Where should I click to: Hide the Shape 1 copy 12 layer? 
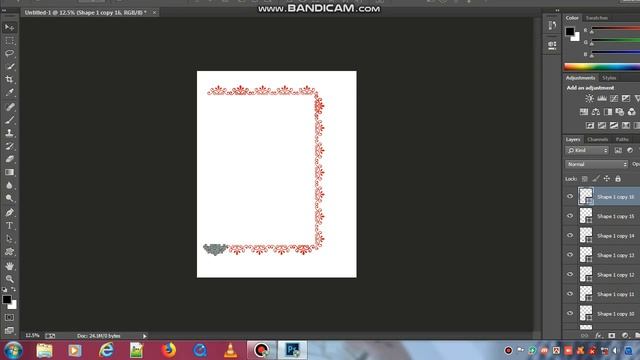click(570, 274)
